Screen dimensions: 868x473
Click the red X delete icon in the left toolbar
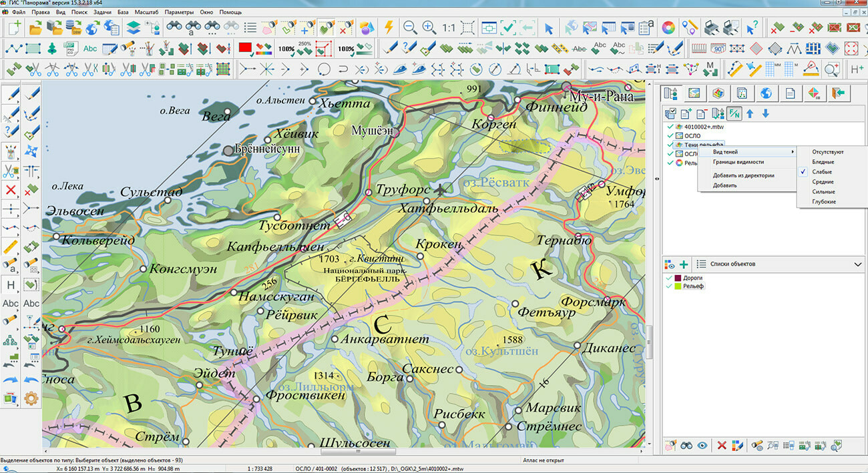[11, 190]
